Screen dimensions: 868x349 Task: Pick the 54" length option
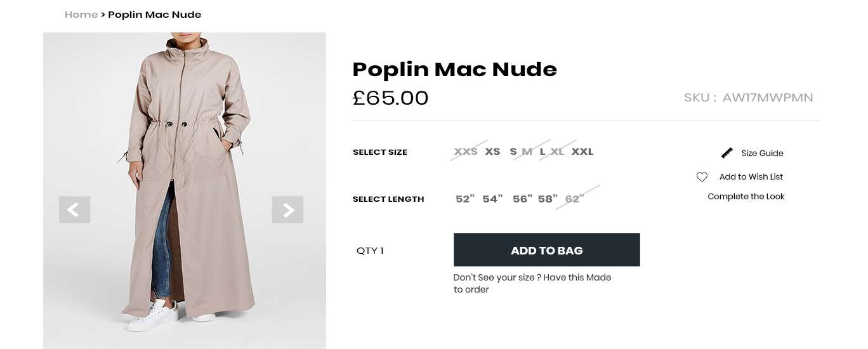(x=492, y=199)
